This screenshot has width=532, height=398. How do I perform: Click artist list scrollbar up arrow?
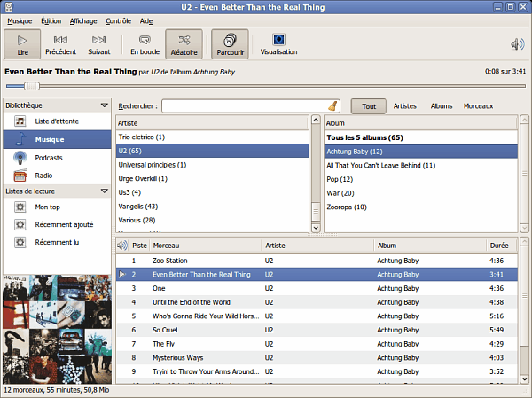316,120
